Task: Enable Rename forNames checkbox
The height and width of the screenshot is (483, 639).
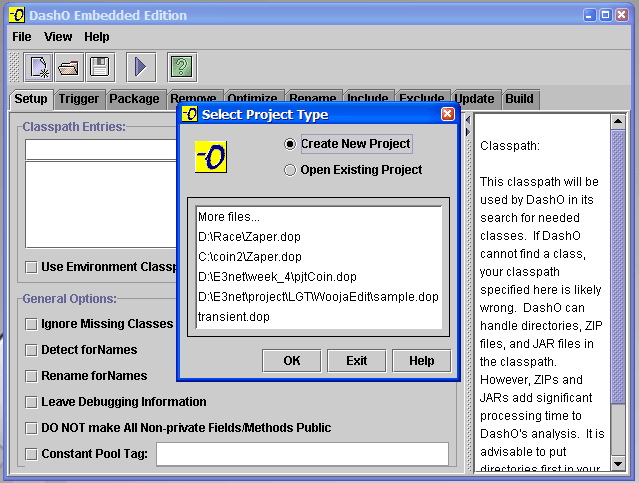Action: tap(31, 376)
